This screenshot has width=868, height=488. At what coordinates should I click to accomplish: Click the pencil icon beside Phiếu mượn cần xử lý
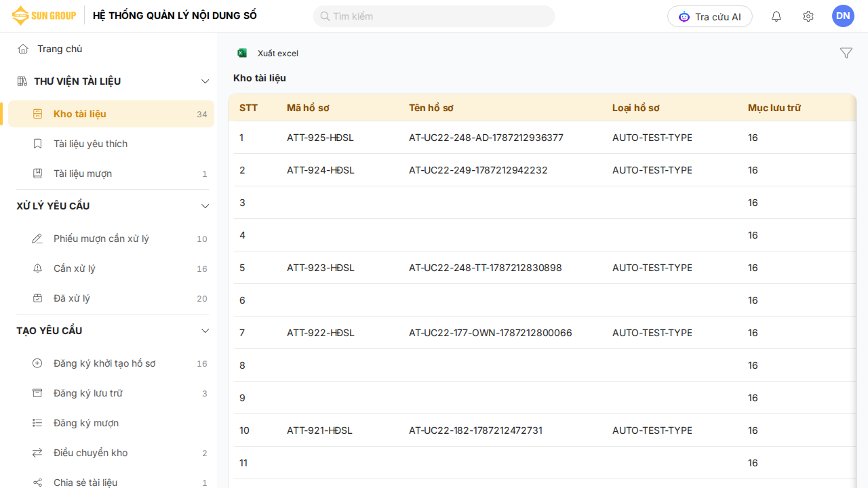tap(38, 239)
